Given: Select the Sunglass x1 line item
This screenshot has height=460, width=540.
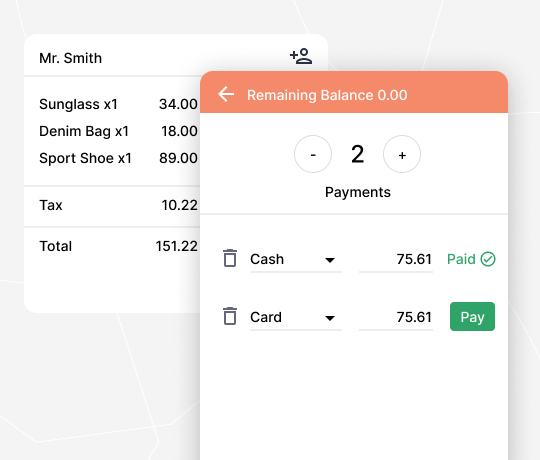Looking at the screenshot, I should tap(118, 104).
